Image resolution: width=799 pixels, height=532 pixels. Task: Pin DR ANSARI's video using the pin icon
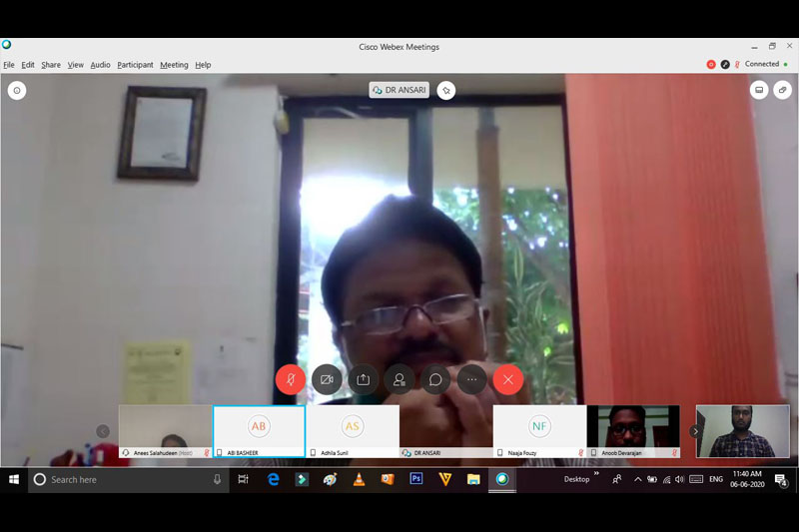(x=446, y=90)
